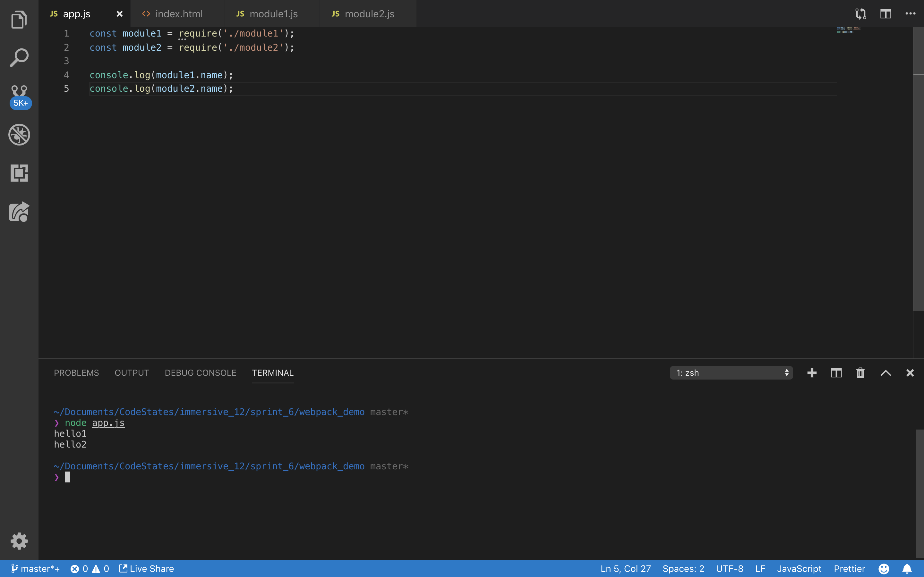Click Live Share in status bar

point(147,569)
